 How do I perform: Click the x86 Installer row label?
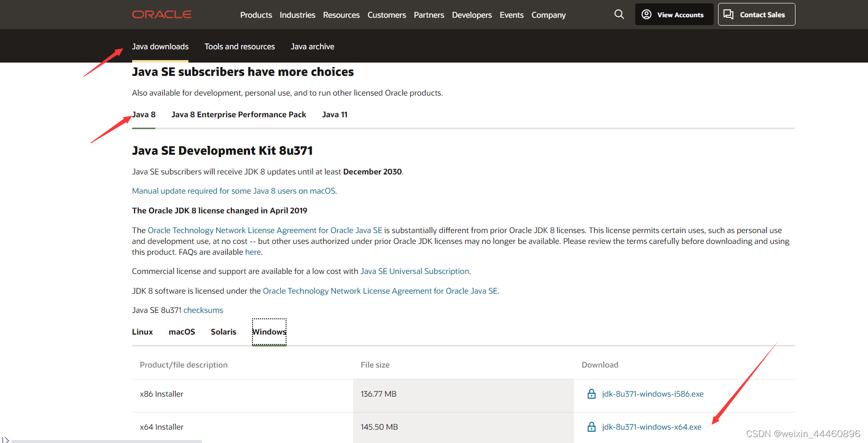[x=162, y=394]
